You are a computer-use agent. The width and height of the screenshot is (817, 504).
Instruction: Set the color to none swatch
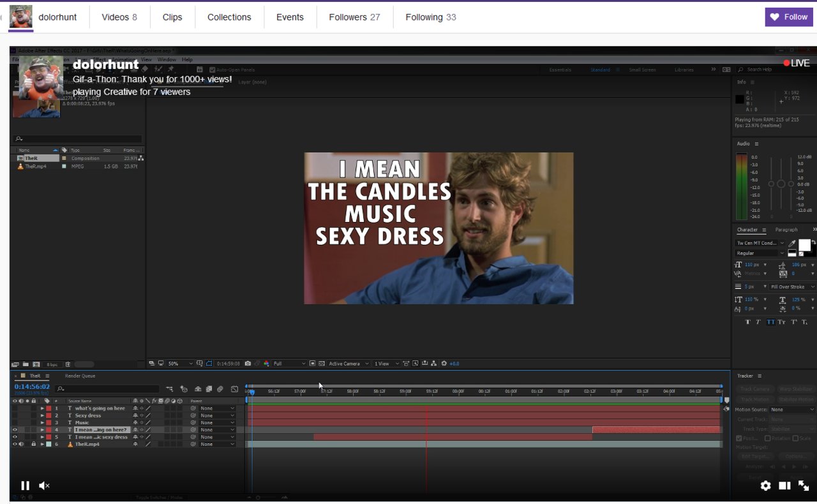(801, 254)
